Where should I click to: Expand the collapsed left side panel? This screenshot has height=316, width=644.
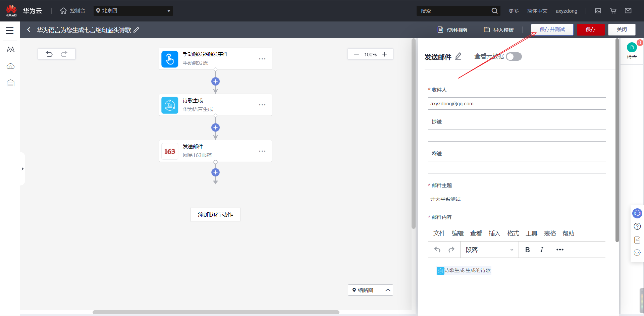[22, 169]
